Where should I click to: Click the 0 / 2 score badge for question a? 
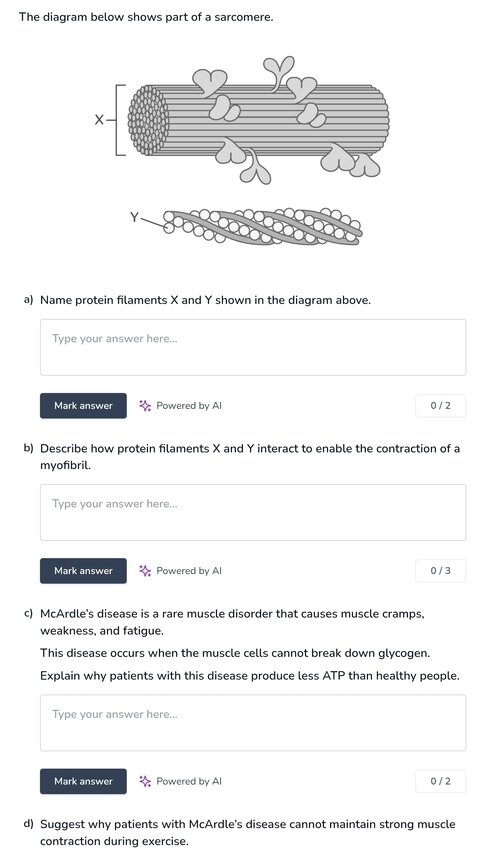point(440,405)
